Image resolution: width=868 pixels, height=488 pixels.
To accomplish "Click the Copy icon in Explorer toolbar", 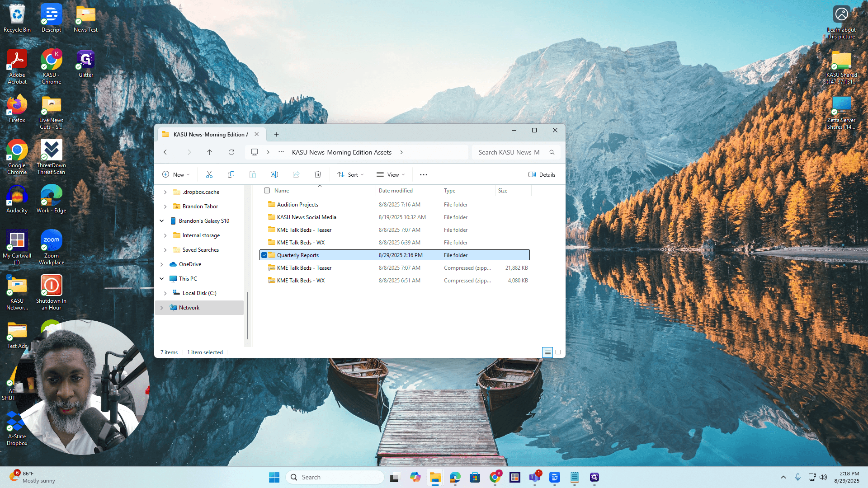I will (x=231, y=175).
